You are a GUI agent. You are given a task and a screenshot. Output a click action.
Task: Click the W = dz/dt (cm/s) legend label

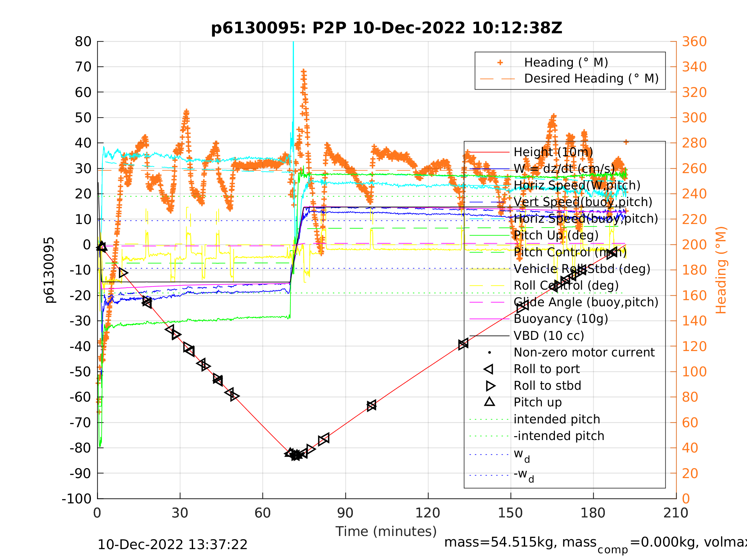pyautogui.click(x=564, y=169)
